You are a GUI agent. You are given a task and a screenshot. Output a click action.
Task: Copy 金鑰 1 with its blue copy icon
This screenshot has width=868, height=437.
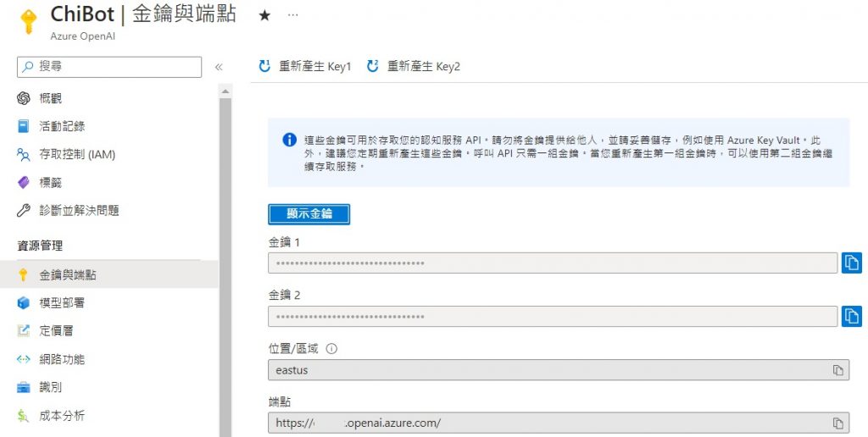pos(851,263)
